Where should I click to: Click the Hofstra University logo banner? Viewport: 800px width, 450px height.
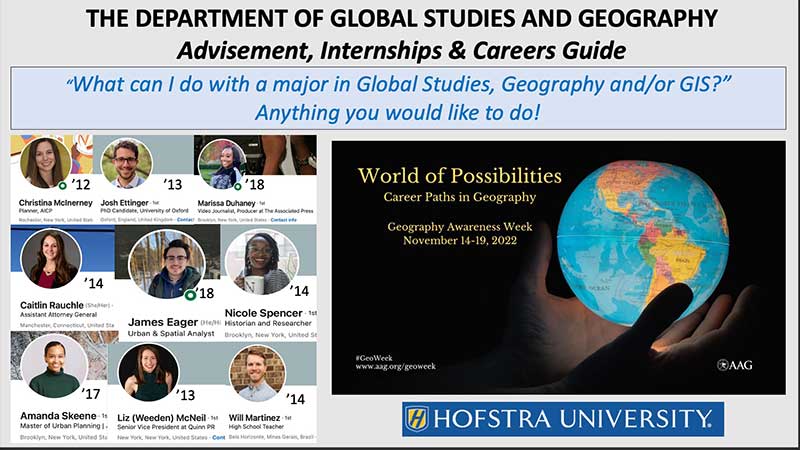pos(563,419)
